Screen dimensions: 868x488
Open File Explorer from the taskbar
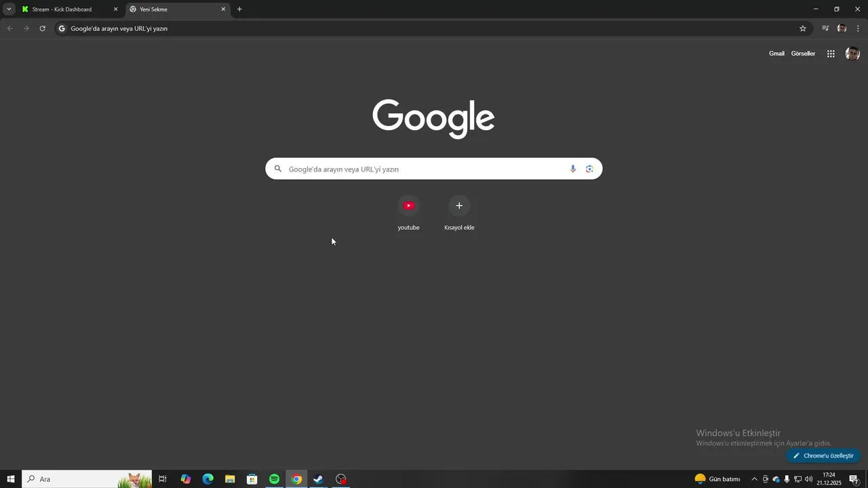coord(230,479)
